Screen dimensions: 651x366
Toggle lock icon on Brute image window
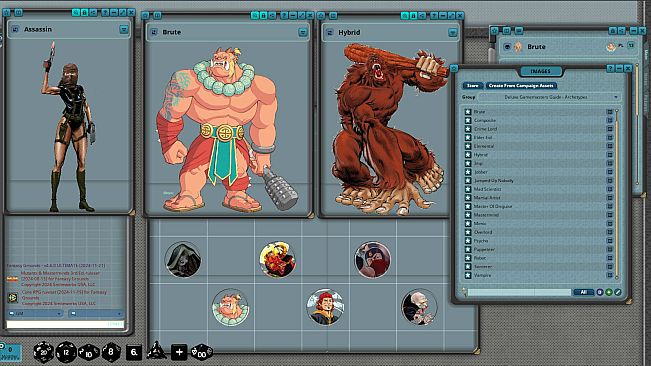pos(263,16)
